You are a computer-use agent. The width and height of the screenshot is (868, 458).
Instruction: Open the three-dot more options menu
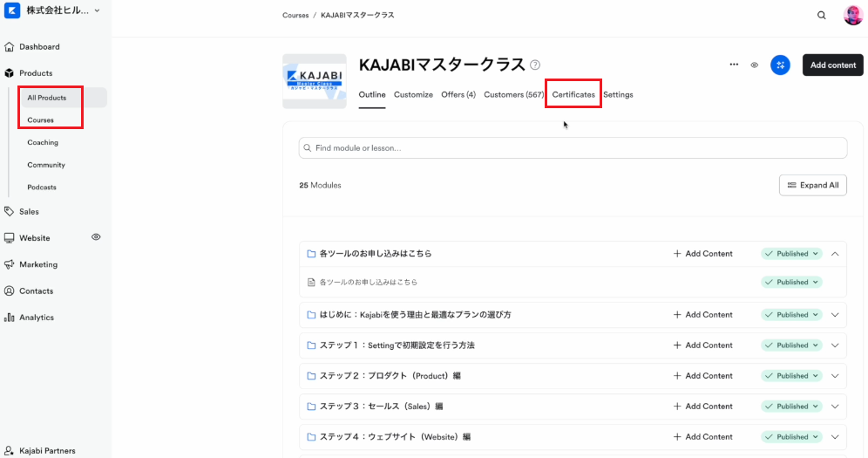(x=734, y=65)
